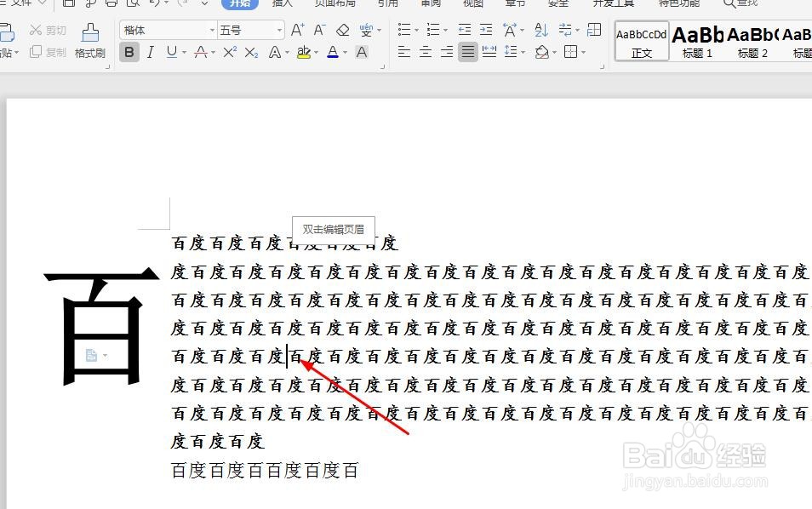Set paragraph alignment to left
Image resolution: width=812 pixels, height=509 pixels.
(404, 52)
